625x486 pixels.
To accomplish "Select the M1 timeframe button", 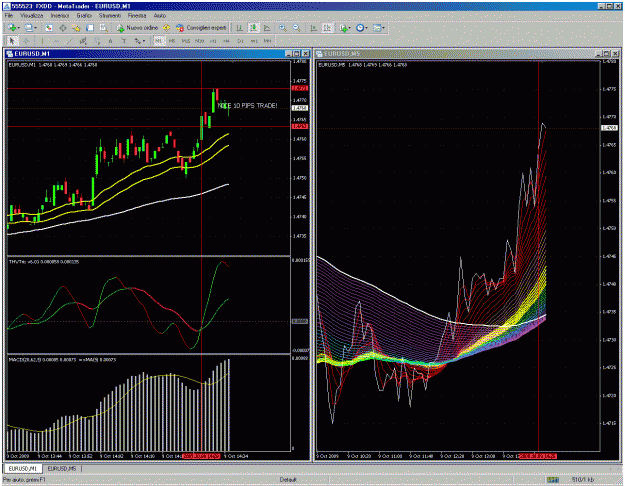I will point(159,41).
